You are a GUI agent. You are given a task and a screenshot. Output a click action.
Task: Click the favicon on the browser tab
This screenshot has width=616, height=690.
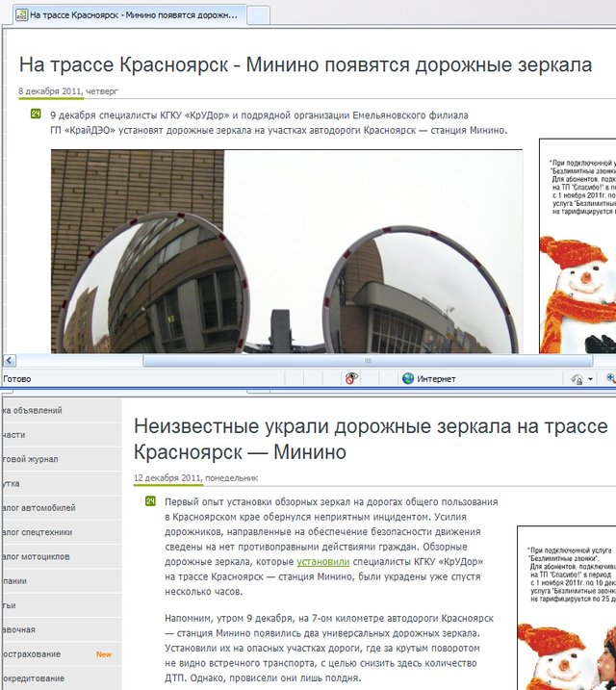tap(18, 15)
